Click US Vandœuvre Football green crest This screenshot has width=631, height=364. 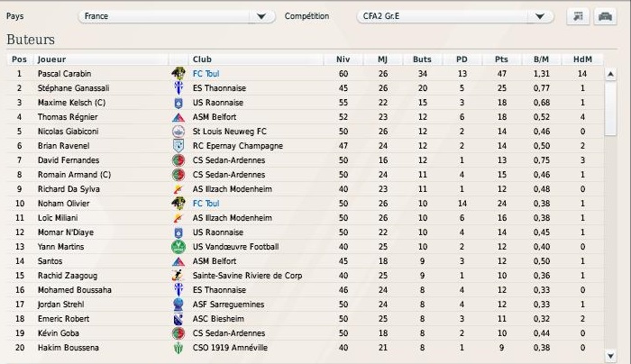(x=178, y=247)
